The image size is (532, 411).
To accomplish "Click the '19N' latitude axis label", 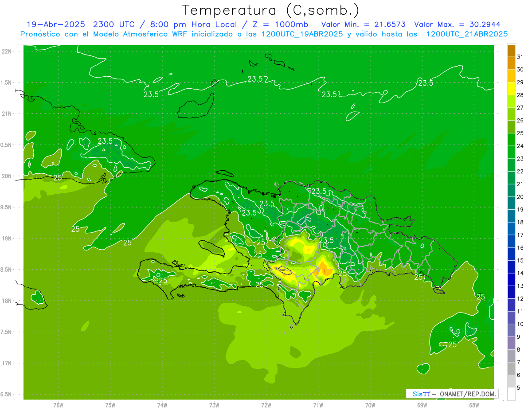I will coord(7,238).
